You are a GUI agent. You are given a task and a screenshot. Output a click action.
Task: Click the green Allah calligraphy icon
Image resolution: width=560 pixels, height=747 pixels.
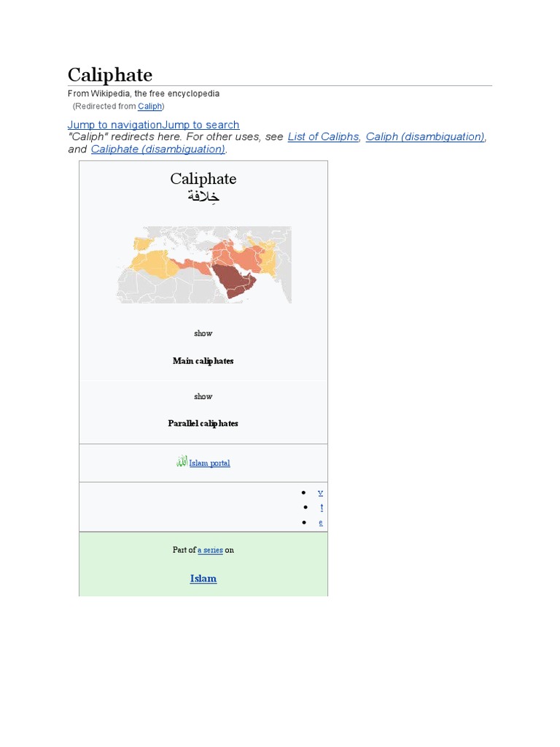182,462
